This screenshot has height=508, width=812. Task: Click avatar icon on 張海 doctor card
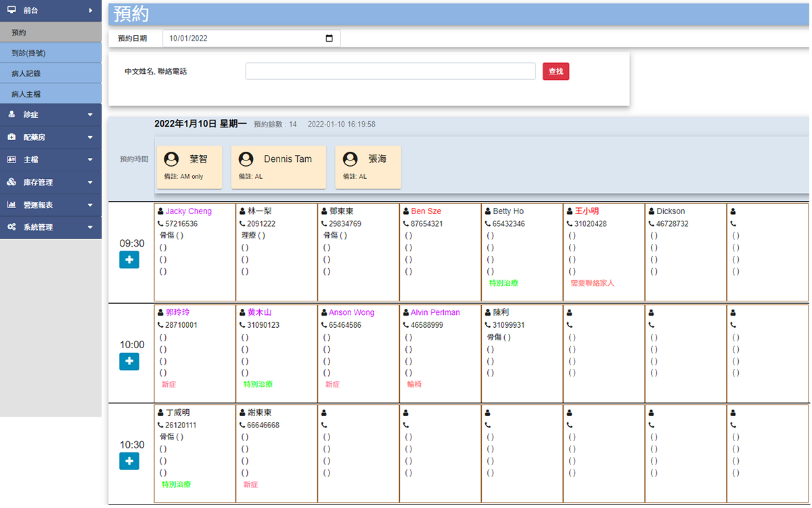click(x=350, y=158)
